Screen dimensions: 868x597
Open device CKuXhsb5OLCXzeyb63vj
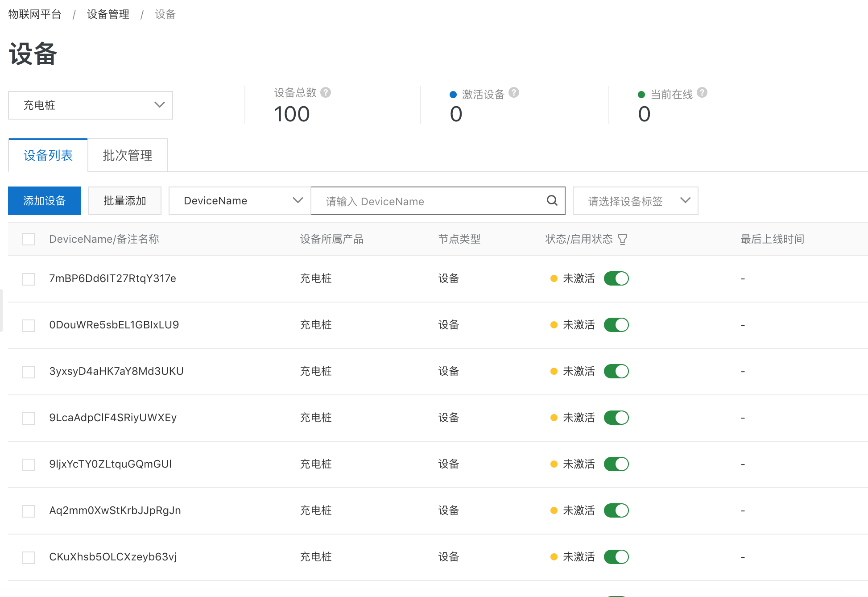tap(113, 557)
